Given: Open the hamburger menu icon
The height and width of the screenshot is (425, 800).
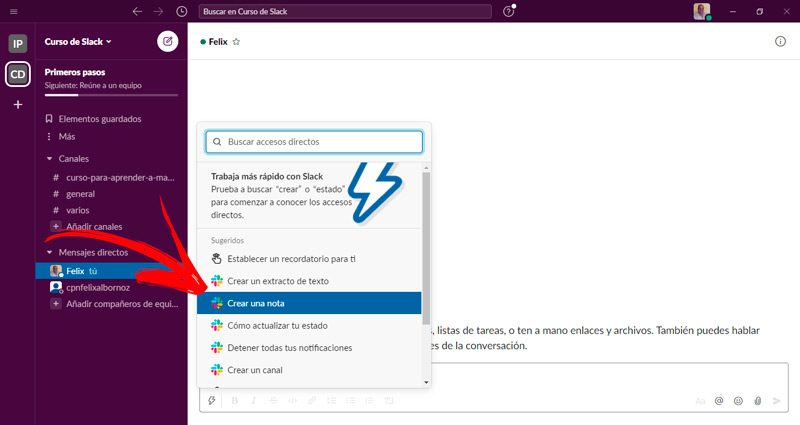Looking at the screenshot, I should tap(14, 11).
